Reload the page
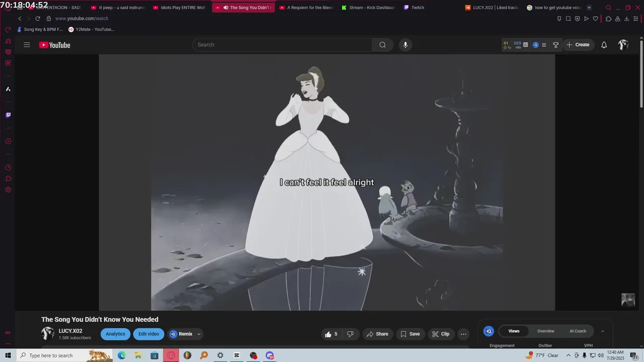Screen dimensions: 644x362 pos(37,19)
